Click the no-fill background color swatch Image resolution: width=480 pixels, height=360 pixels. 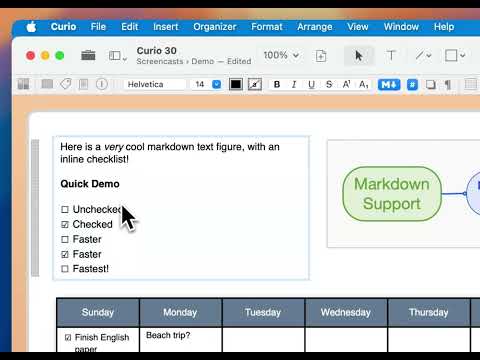pos(255,84)
